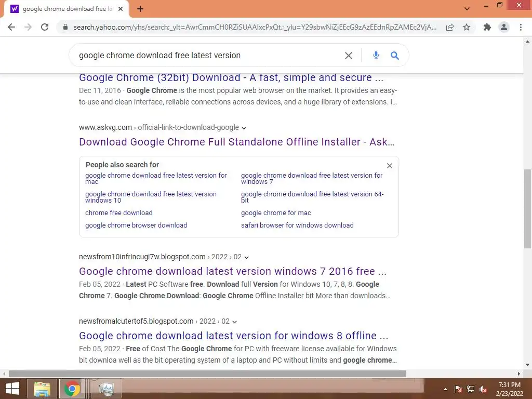Search latest version for windows 7 suggestion

312,179
